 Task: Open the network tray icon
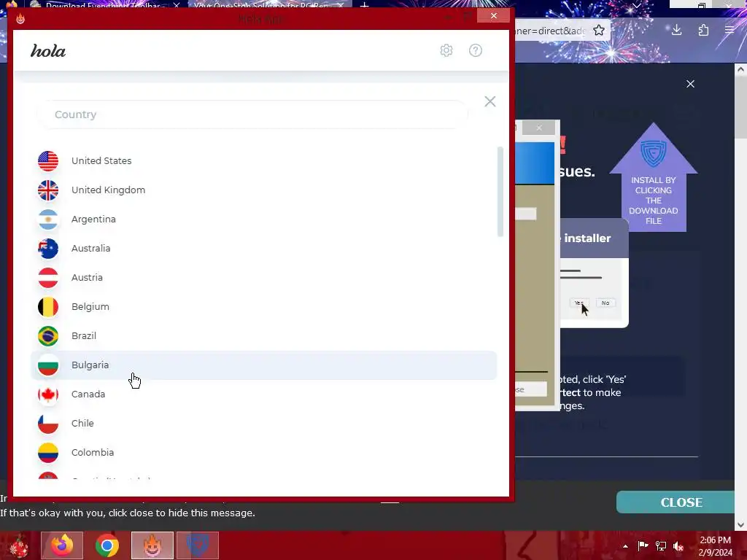click(661, 545)
